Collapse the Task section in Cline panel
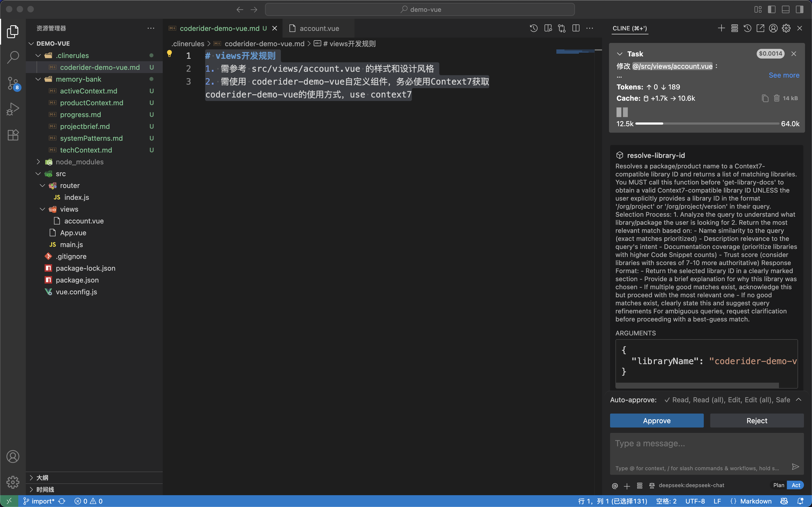This screenshot has height=507, width=812. tap(619, 54)
